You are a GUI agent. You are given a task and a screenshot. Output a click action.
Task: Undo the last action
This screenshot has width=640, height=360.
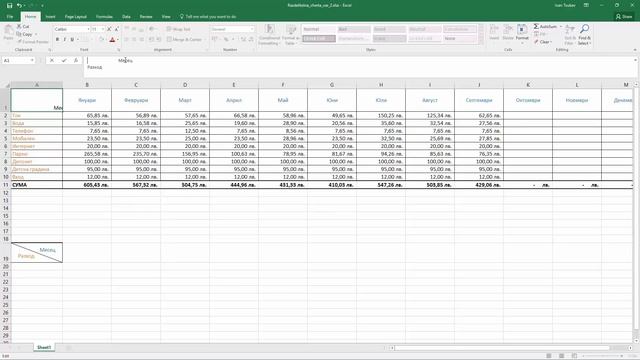click(x=19, y=5)
